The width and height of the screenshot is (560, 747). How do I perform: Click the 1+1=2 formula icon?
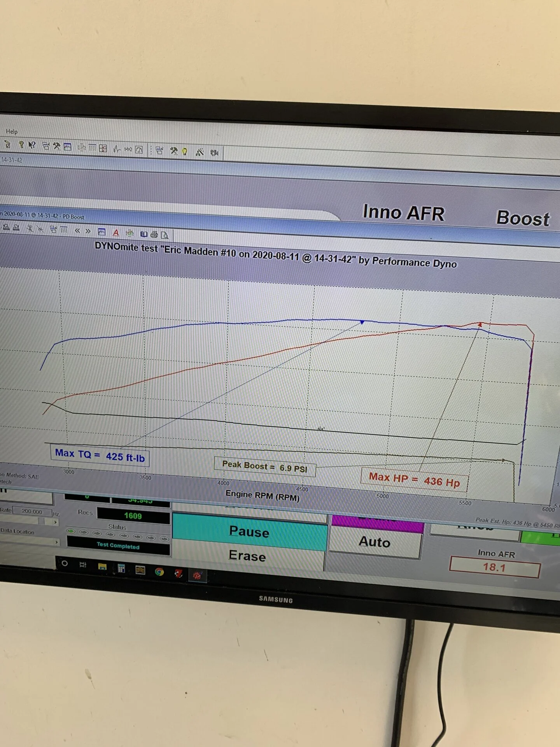pos(128,149)
